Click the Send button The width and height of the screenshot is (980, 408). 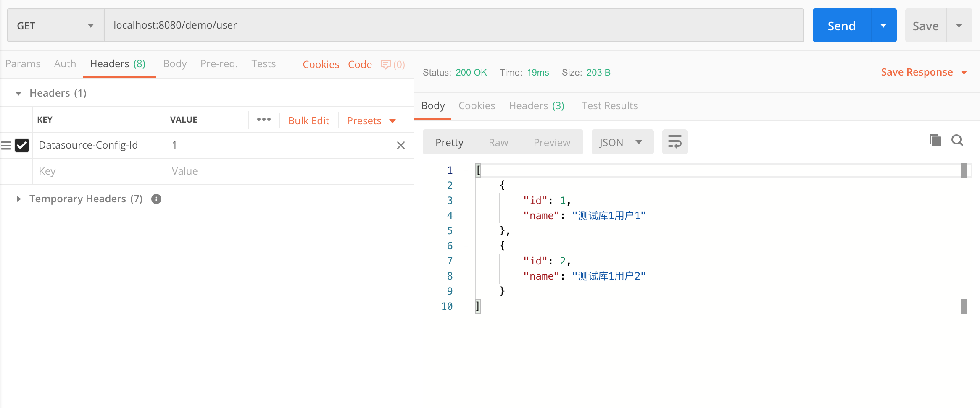pyautogui.click(x=842, y=26)
